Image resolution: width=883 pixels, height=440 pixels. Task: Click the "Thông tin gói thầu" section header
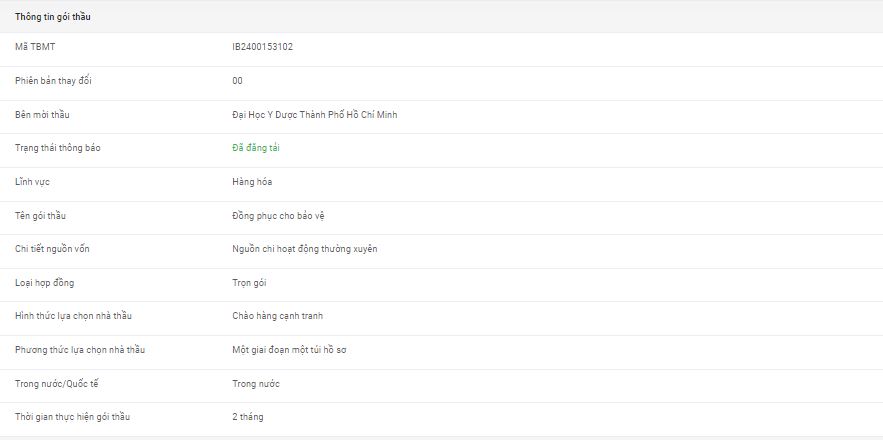(55, 17)
